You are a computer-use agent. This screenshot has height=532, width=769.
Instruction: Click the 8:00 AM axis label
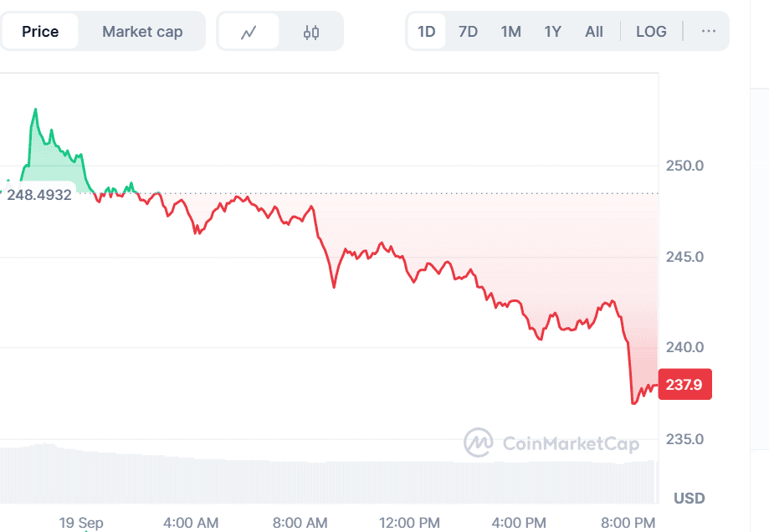(299, 522)
